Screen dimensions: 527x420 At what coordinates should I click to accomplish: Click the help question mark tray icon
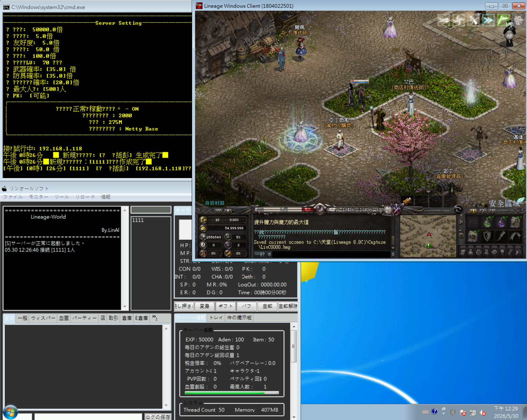click(x=435, y=412)
